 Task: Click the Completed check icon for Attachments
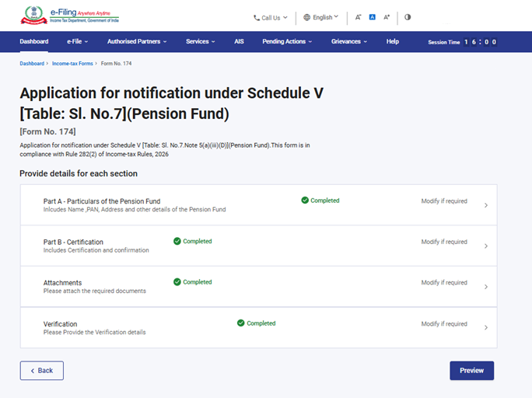(x=177, y=282)
